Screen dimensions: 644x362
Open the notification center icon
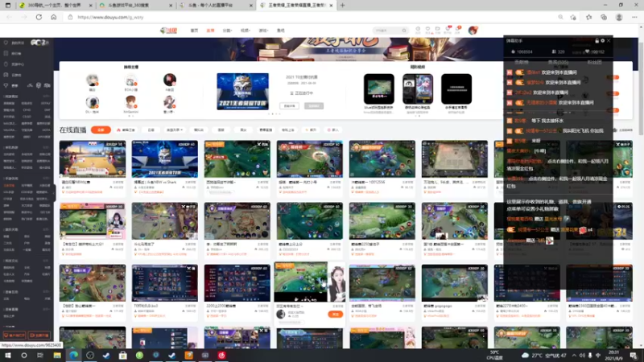click(634, 356)
